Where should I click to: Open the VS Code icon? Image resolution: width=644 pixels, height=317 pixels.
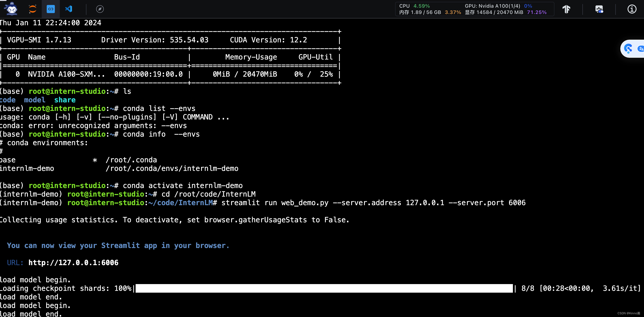click(69, 9)
